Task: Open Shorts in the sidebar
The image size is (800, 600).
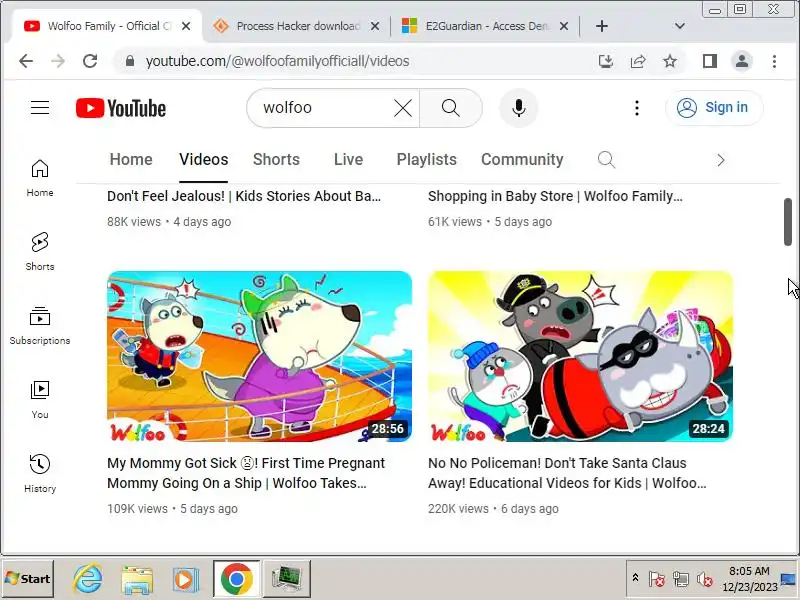Action: (40, 252)
